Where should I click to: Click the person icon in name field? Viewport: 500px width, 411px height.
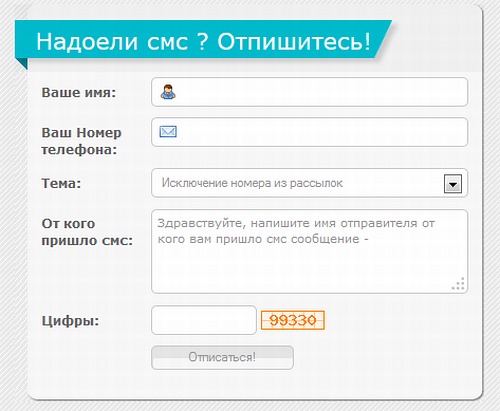[x=168, y=92]
